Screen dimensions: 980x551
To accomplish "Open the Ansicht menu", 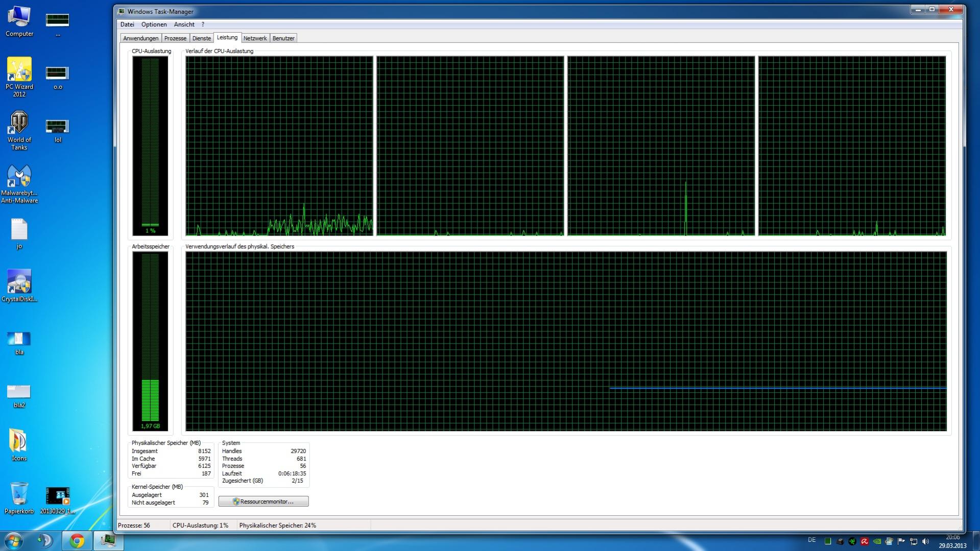I will click(184, 25).
